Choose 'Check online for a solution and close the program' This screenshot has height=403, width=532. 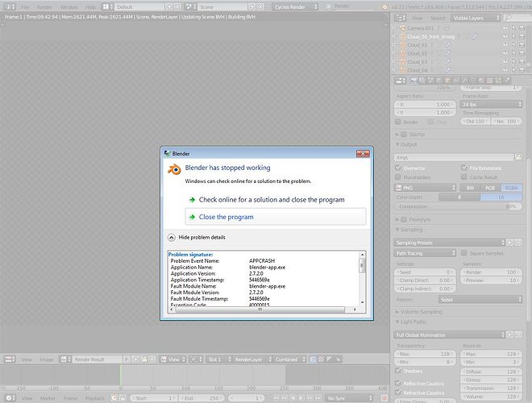coord(272,200)
